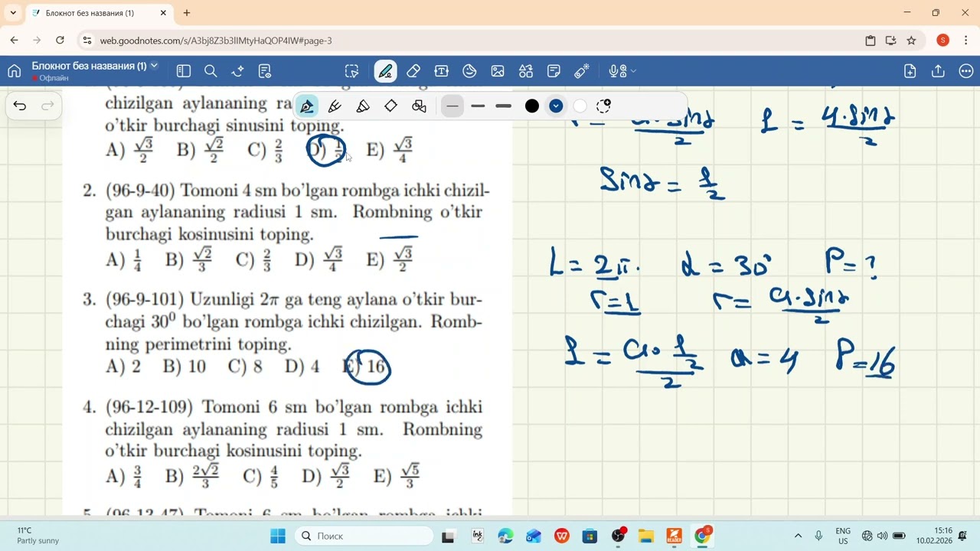Show hidden system tray icons
This screenshot has height=551, width=980.
[x=798, y=536]
